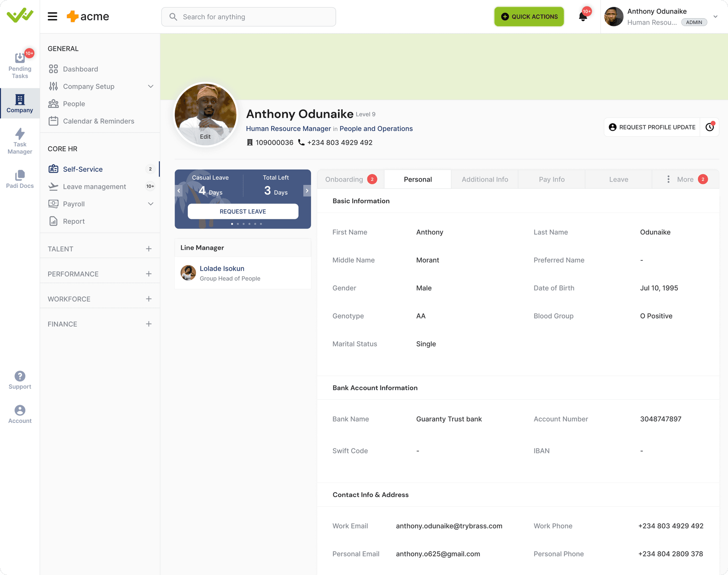
Task: Show previous leave card with left arrow
Action: (179, 190)
